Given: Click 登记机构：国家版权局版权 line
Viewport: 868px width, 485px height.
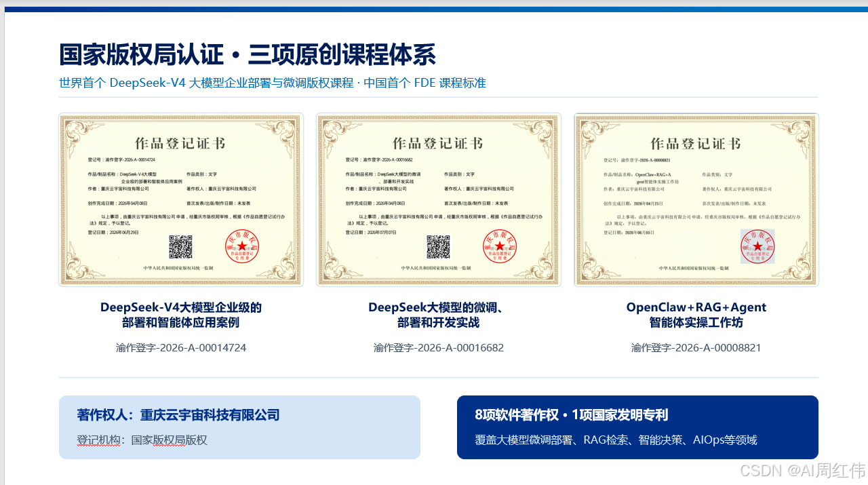Looking at the screenshot, I should [x=142, y=440].
